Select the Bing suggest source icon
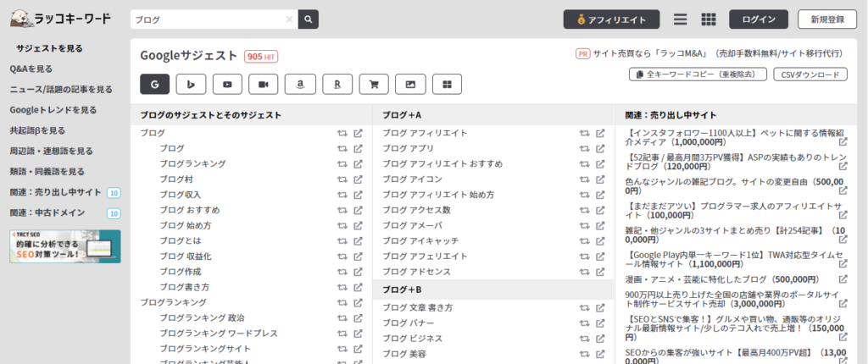The width and height of the screenshot is (868, 364). [x=191, y=84]
